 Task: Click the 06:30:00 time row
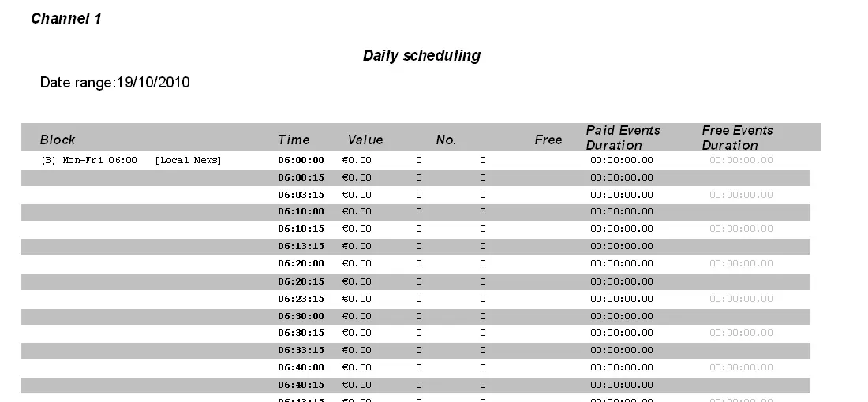point(301,316)
